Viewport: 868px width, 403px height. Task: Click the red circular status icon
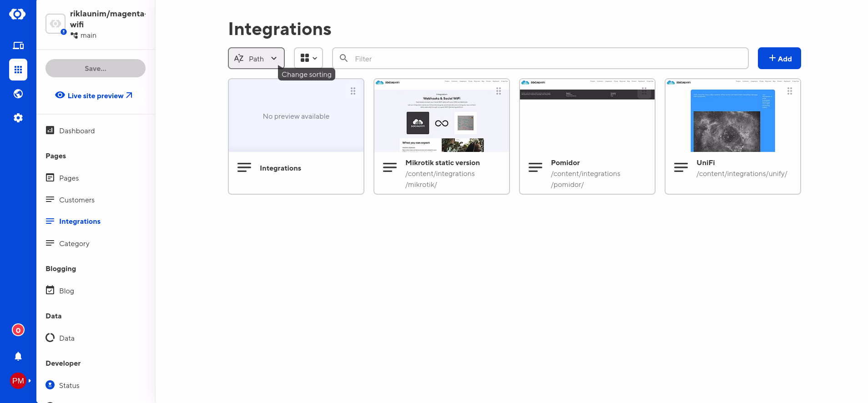pyautogui.click(x=18, y=330)
